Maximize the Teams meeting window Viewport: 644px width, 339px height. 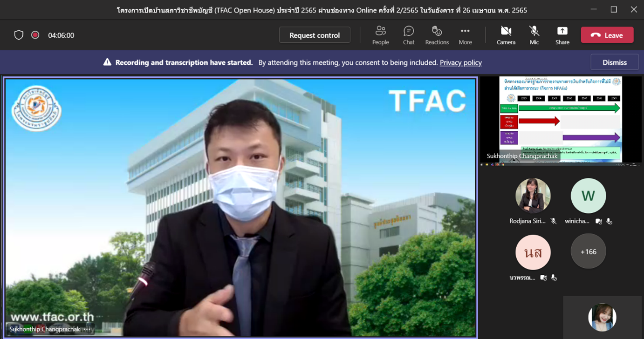tap(614, 9)
